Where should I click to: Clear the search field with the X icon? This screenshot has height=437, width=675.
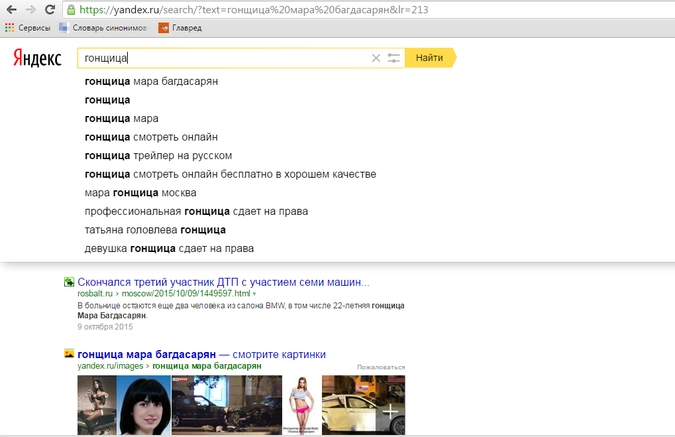(376, 58)
